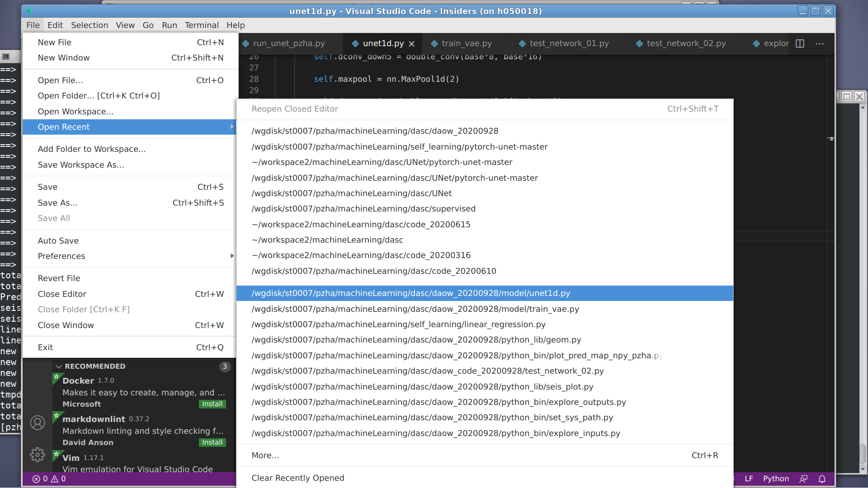Click the errors and warnings status indicator
868x488 pixels.
(x=49, y=479)
